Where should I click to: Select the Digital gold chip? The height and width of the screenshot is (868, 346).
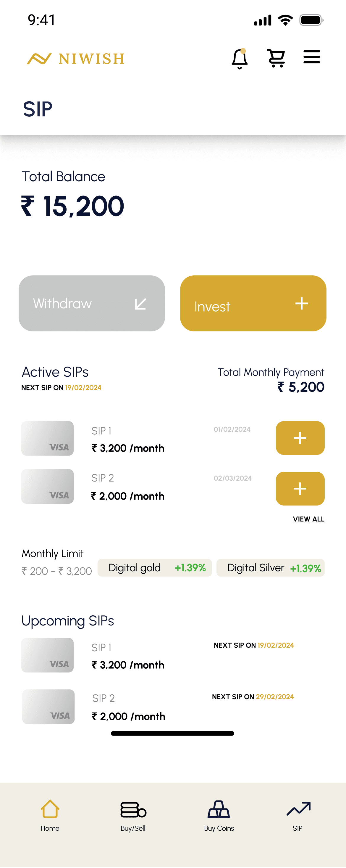[x=155, y=567]
